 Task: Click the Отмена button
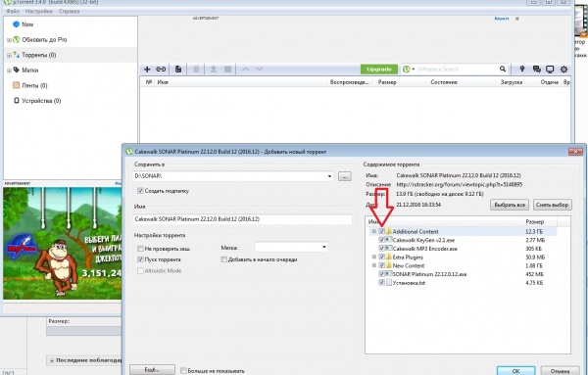pyautogui.click(x=560, y=371)
